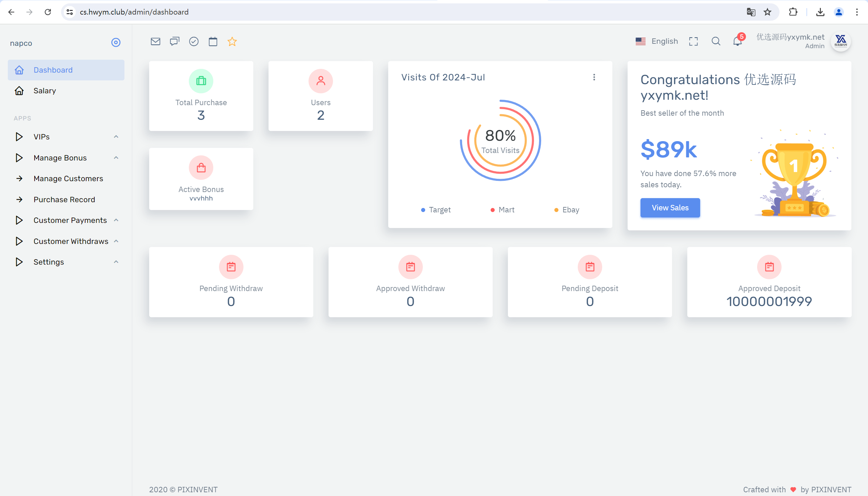Open the Admin profile avatar
Image resolution: width=868 pixels, height=496 pixels.
841,41
